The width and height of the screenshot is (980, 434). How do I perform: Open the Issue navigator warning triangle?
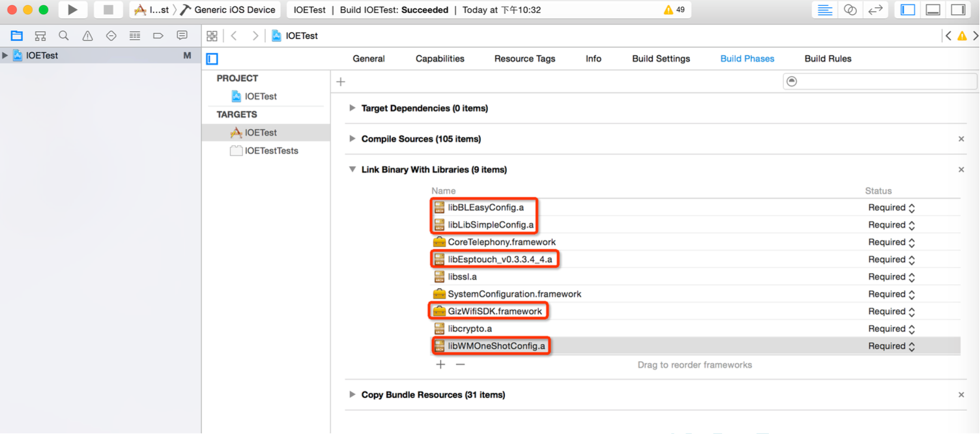coord(87,36)
